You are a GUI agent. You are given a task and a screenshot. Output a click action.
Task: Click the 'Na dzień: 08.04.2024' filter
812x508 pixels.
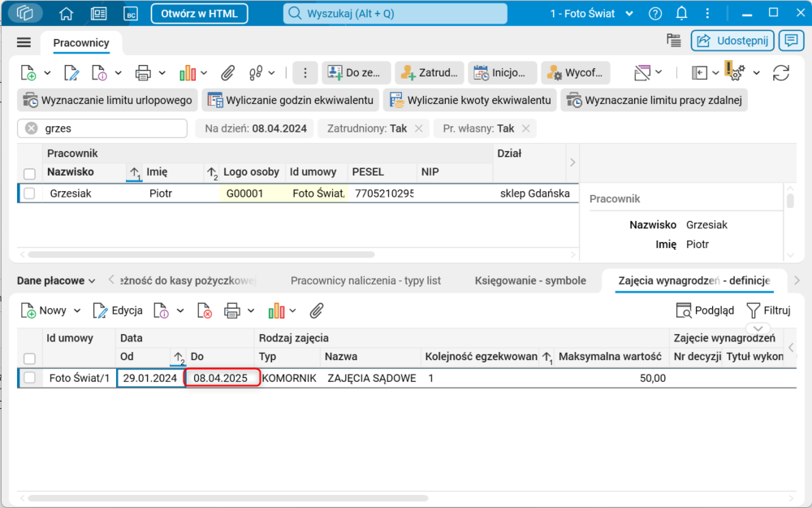point(255,128)
